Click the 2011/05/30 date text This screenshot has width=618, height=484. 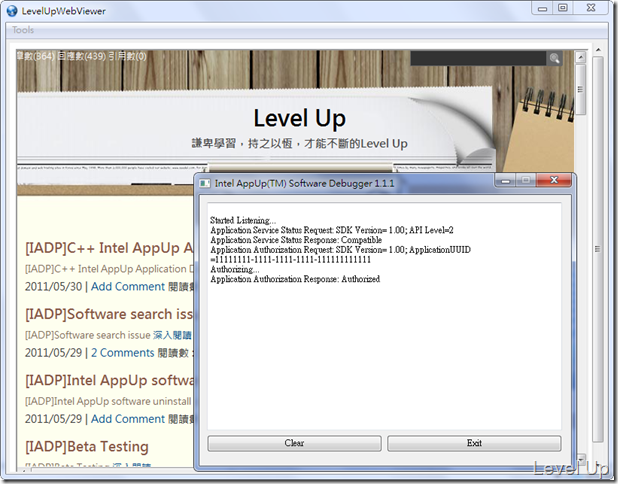[54, 287]
